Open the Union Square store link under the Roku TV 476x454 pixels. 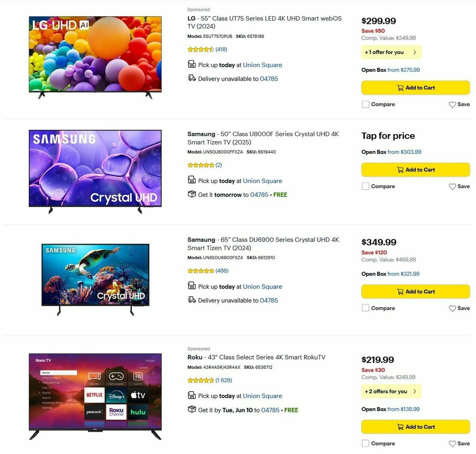(x=262, y=396)
